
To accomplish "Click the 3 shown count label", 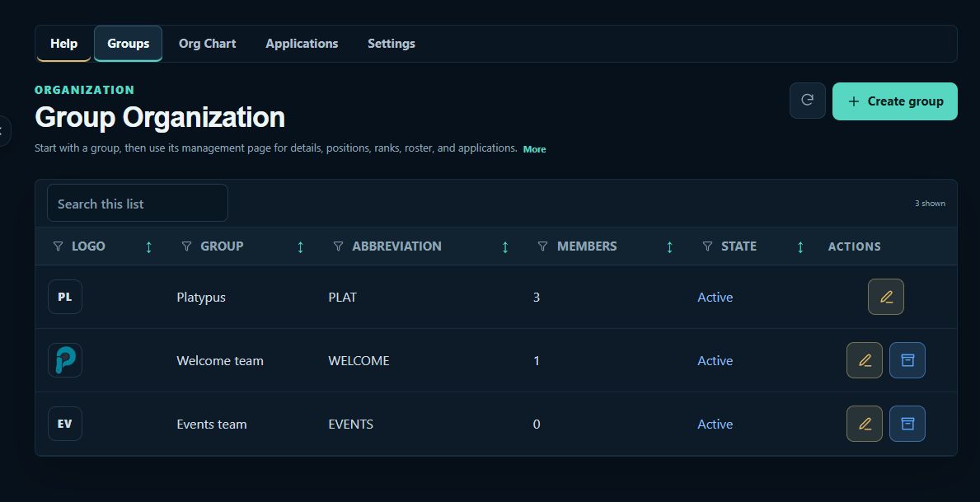I will pyautogui.click(x=930, y=203).
